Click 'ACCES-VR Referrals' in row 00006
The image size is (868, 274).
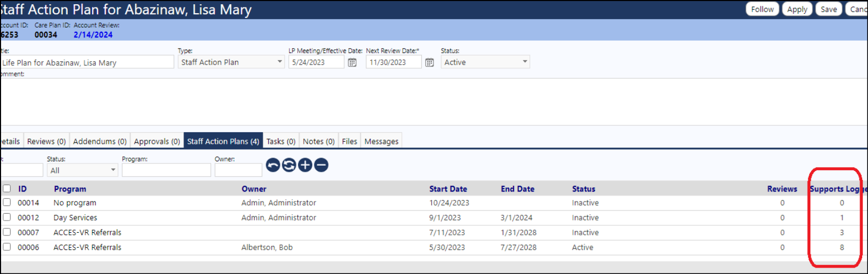[x=87, y=247]
